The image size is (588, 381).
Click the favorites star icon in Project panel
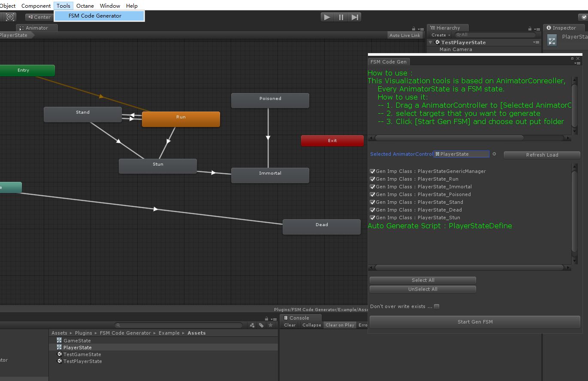[270, 325]
